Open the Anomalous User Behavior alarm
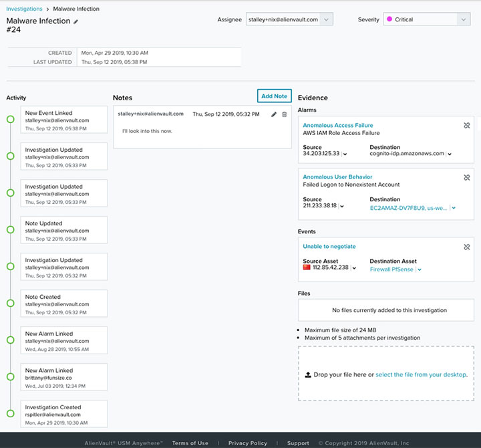The image size is (481, 448). (x=337, y=177)
